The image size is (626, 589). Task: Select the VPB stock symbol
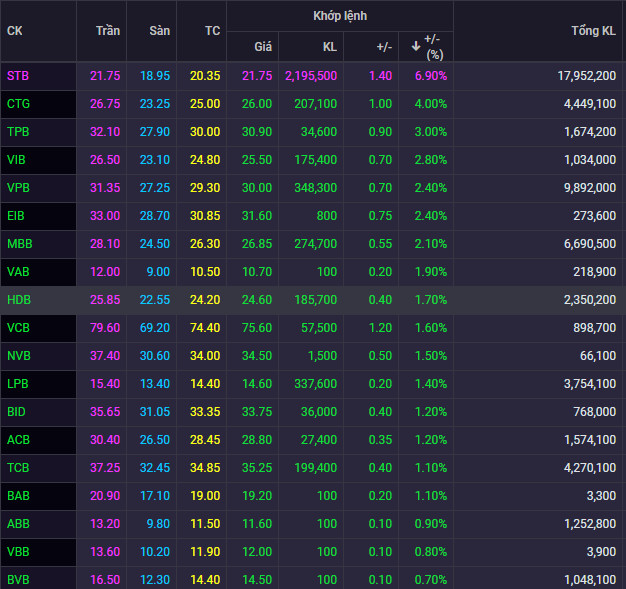pos(18,188)
